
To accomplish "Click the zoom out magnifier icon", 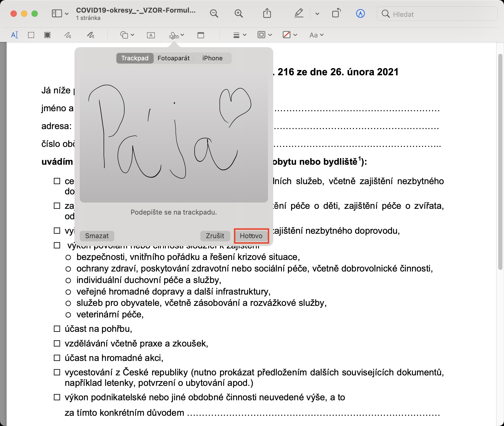I will [x=214, y=14].
